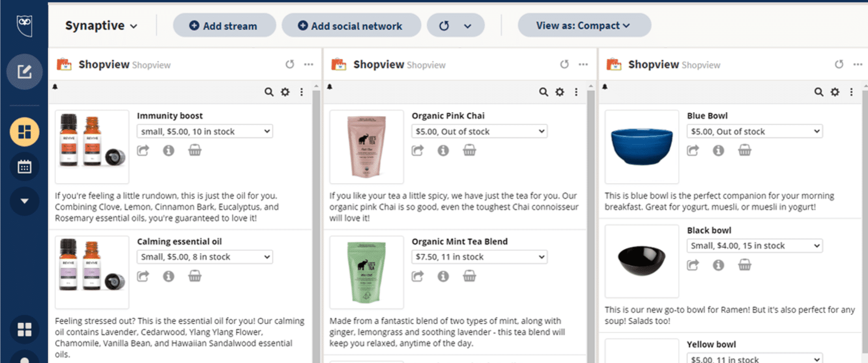Open Black bowl variant dropdown
Viewport: 868px width, 363px height.
coord(754,246)
